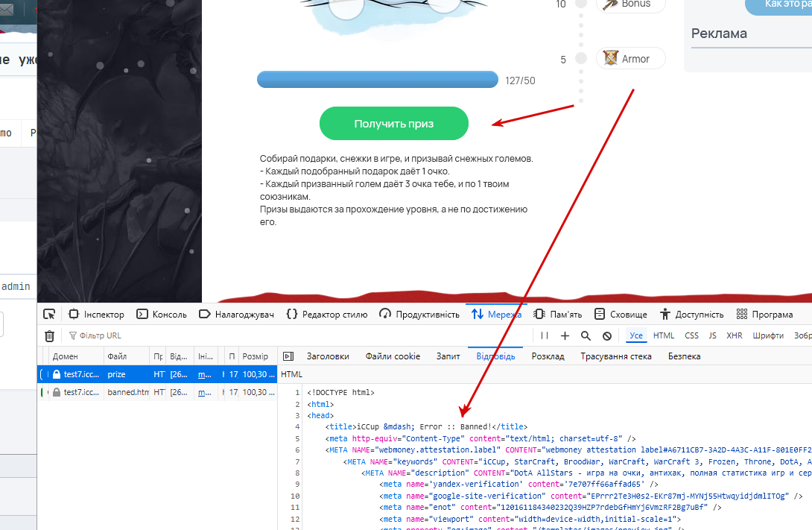
Task: Open the Трасування стека tab
Action: (x=616, y=356)
